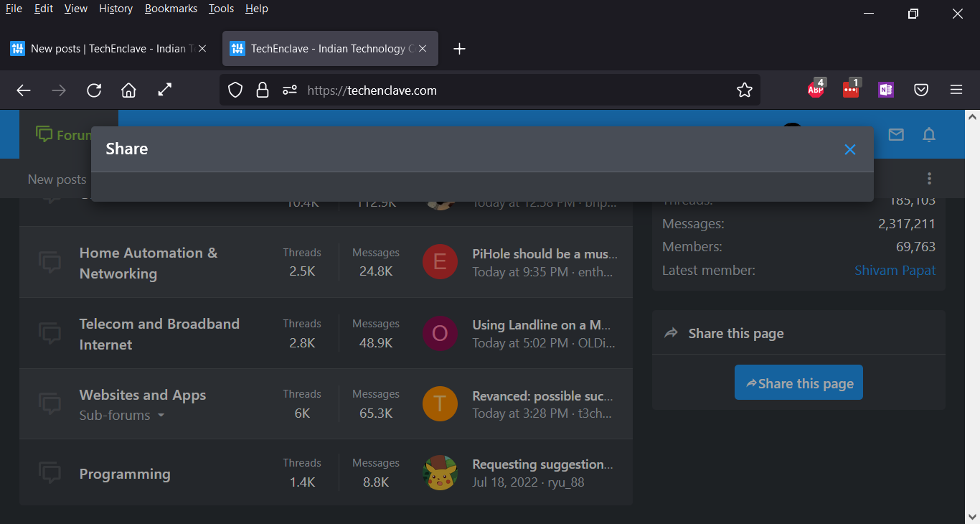Select the TechEnclave Indian Technology tab
This screenshot has width=980, height=524.
click(x=330, y=49)
